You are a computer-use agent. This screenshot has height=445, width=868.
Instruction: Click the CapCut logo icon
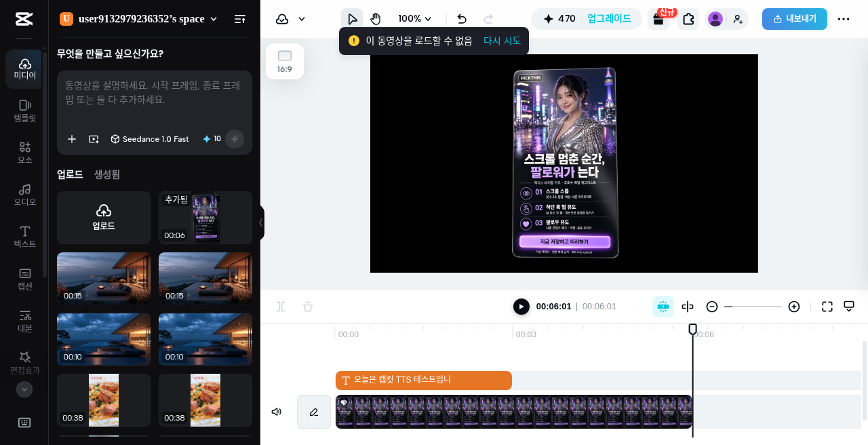tap(24, 19)
